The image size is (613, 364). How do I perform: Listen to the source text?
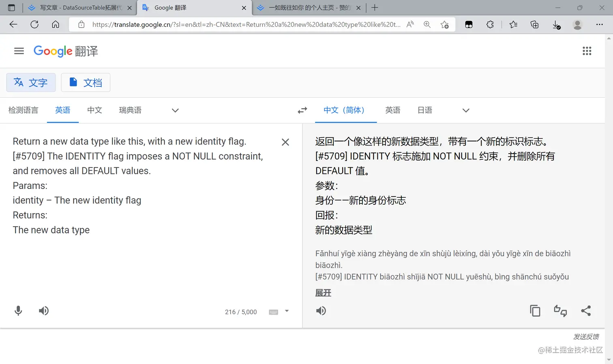click(x=44, y=311)
